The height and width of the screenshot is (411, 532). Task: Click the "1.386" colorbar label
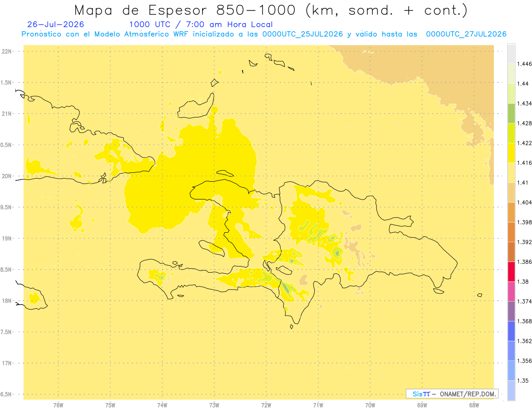[524, 262]
